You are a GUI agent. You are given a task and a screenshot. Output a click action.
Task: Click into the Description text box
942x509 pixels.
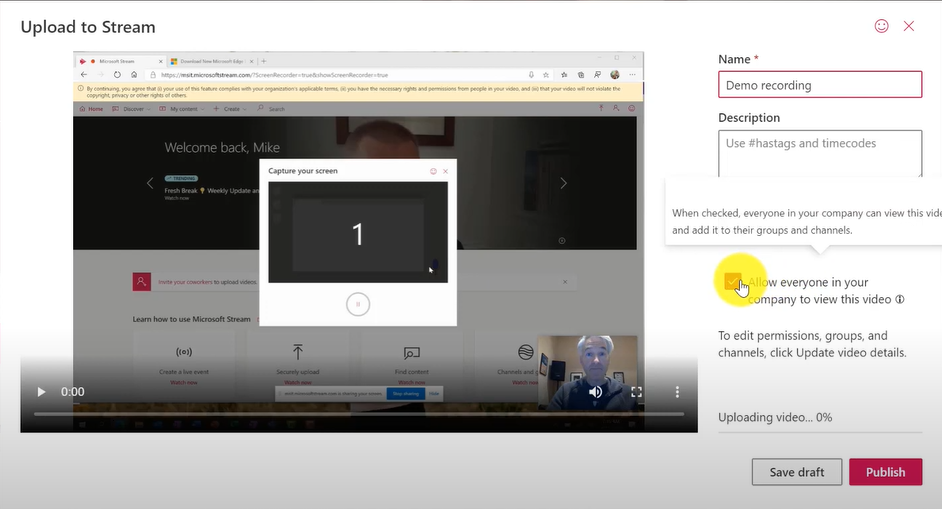point(820,153)
